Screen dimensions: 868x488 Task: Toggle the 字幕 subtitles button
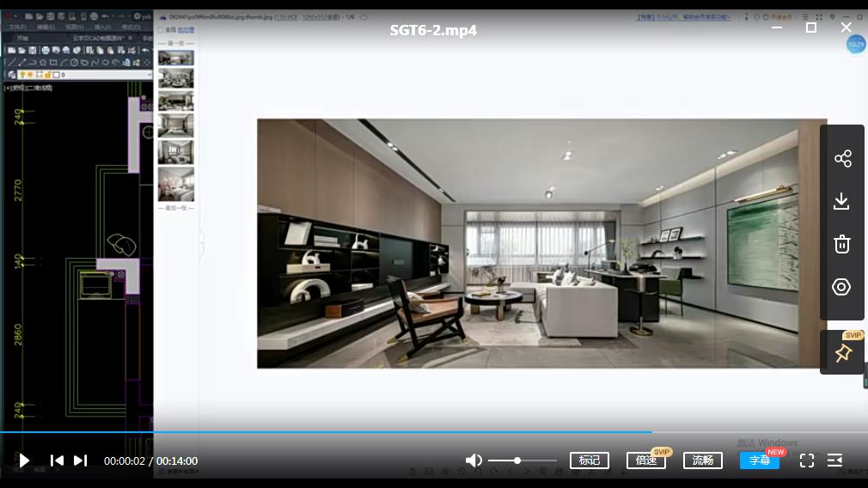point(760,461)
